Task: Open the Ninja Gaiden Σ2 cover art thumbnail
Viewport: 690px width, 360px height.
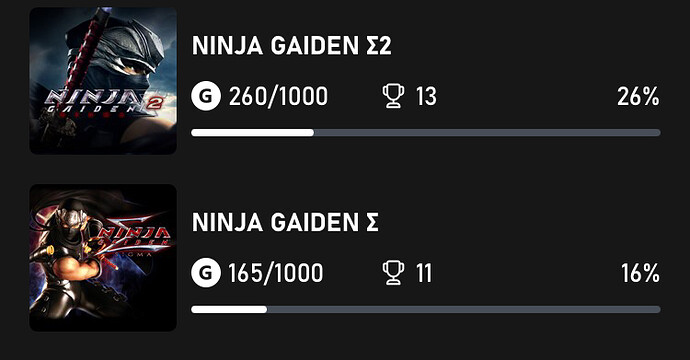Action: point(103,81)
